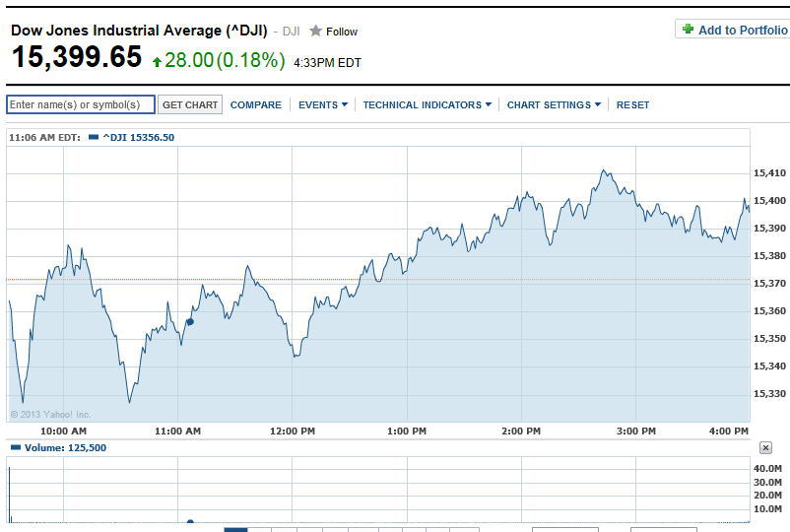
Task: Click the volume marker dot at 11:06 AM
Action: pos(190,522)
